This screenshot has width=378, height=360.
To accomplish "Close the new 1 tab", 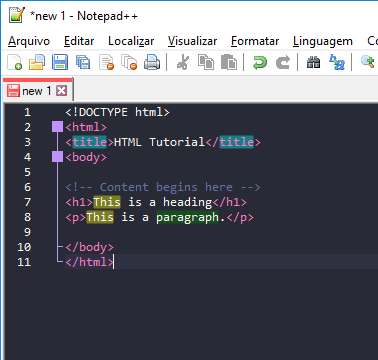I will [61, 91].
